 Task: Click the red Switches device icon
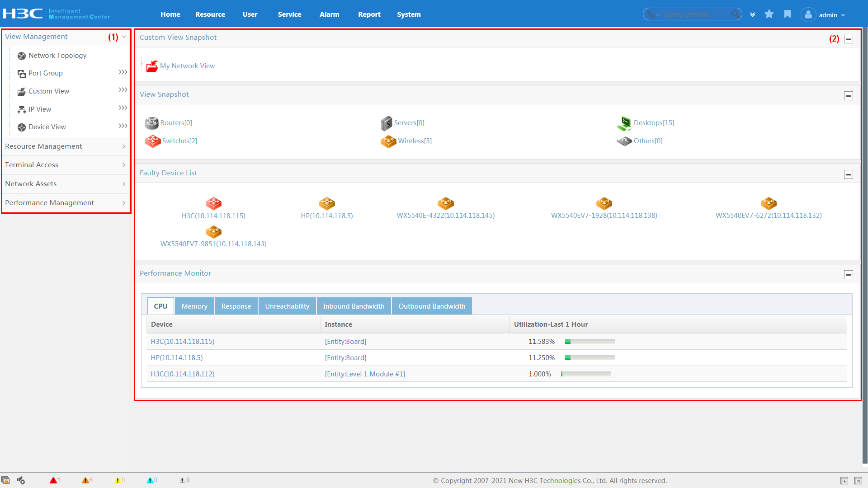tap(152, 141)
